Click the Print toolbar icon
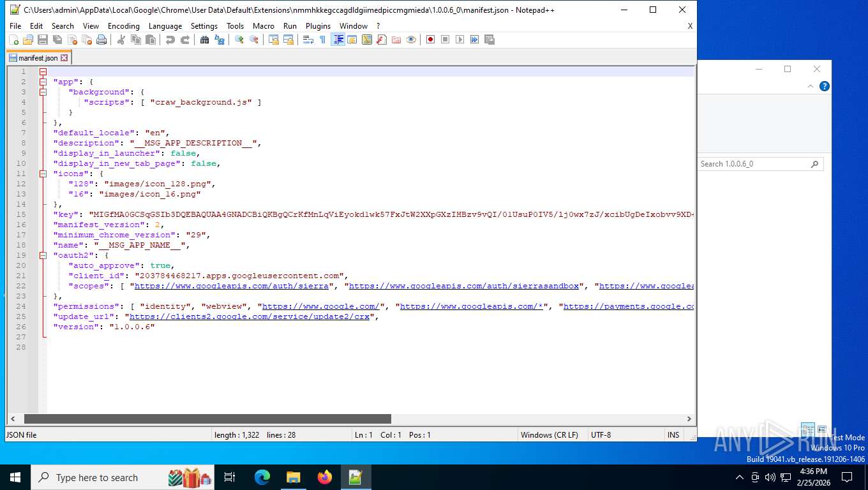 [x=101, y=40]
